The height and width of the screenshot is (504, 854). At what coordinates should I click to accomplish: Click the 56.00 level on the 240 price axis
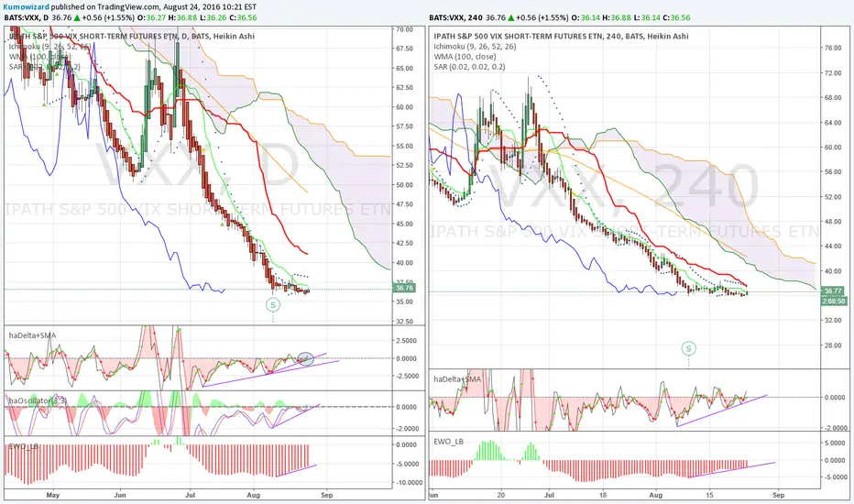[x=833, y=171]
